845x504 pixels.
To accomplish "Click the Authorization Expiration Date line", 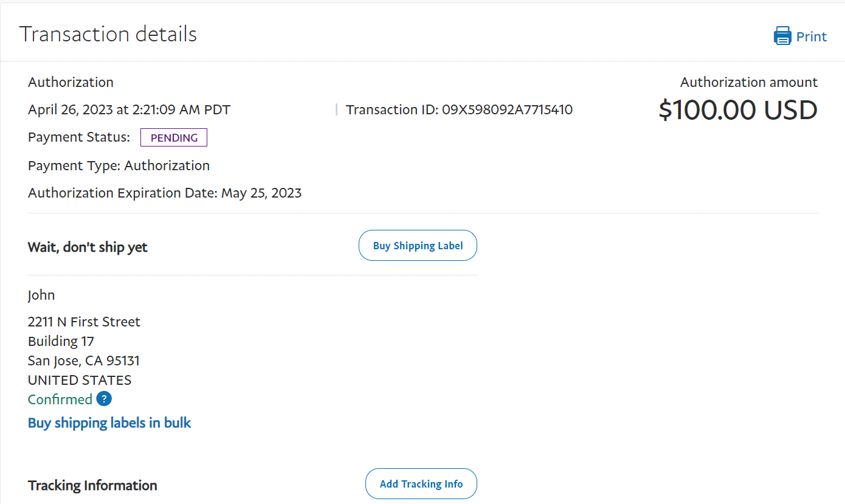I will 165,193.
